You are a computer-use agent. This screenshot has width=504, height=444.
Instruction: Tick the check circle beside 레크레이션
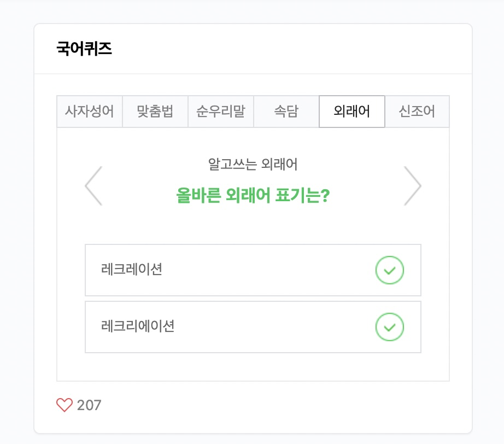coord(390,270)
